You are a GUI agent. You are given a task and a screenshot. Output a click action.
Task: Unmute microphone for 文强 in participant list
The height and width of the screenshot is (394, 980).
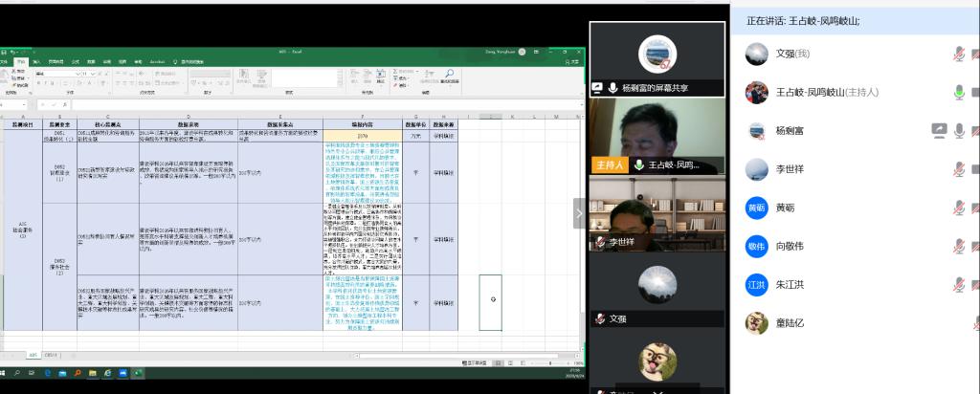coord(958,54)
